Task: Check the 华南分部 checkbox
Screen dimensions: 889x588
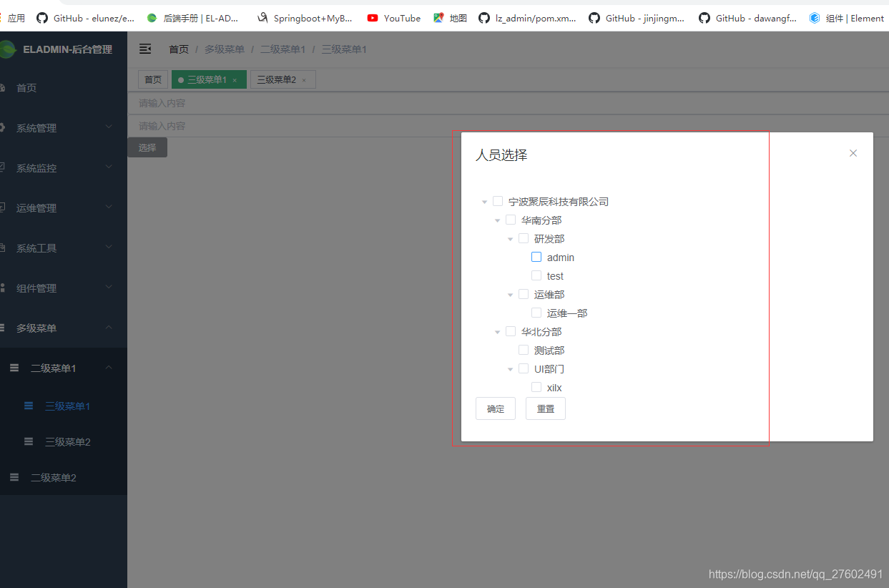Action: tap(511, 220)
